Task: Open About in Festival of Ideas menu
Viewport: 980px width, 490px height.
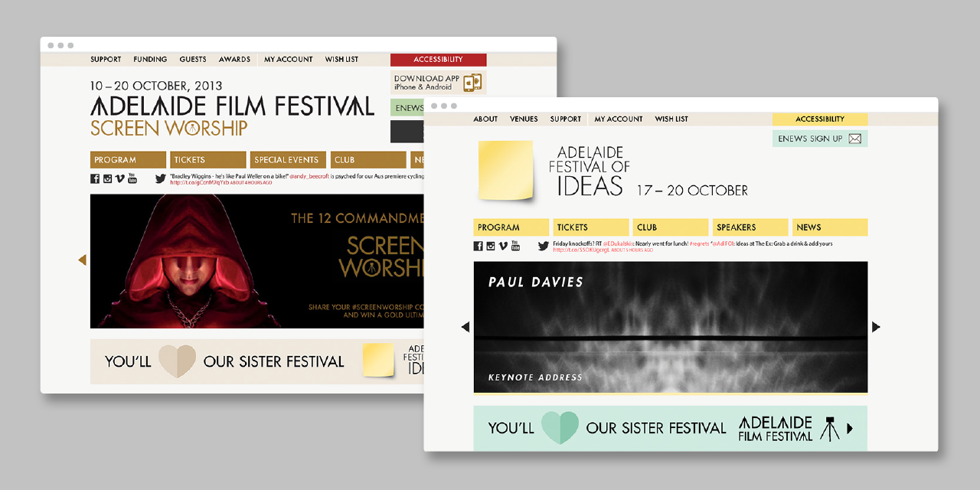Action: coord(485,119)
